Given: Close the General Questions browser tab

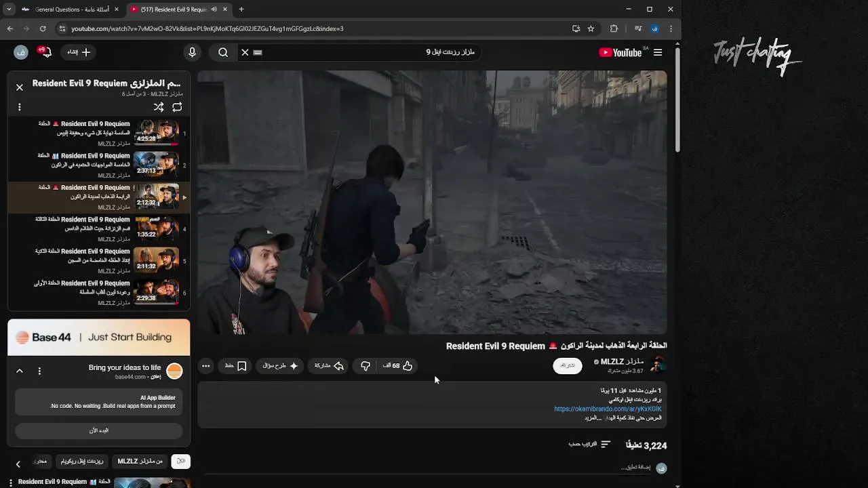Looking at the screenshot, I should [x=116, y=9].
